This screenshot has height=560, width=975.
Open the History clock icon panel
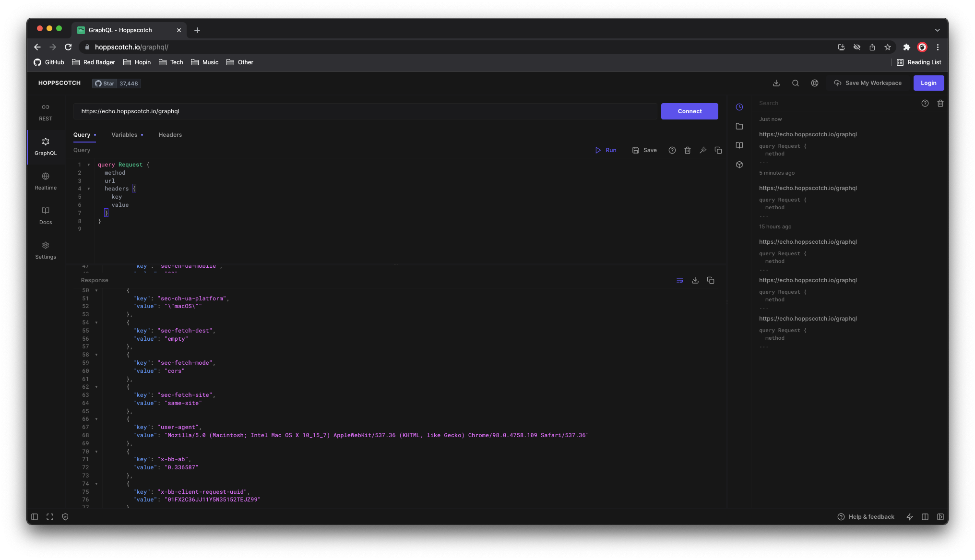(739, 107)
